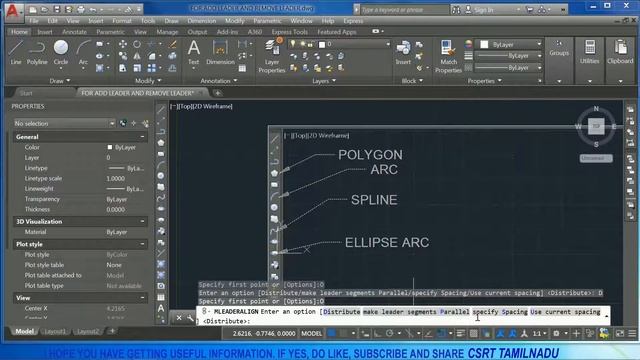The width and height of the screenshot is (640, 360).
Task: Expand the Draw panel flyout
Action: (60, 81)
